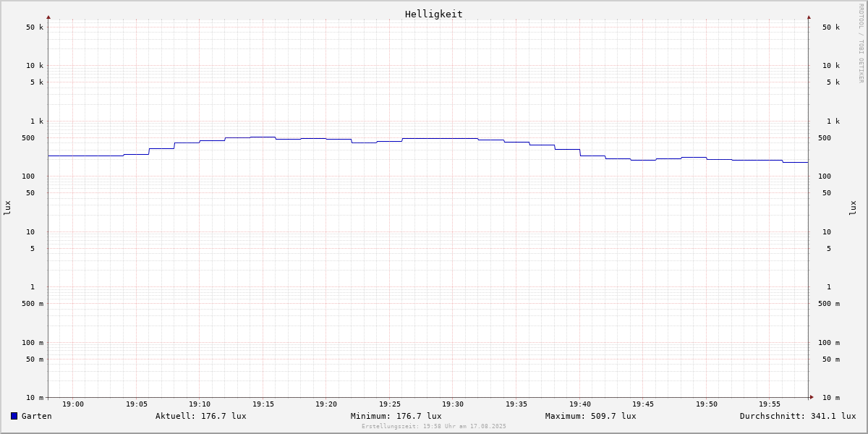Click the 19:50 time axis label
This screenshot has height=434, width=868.
(x=707, y=404)
